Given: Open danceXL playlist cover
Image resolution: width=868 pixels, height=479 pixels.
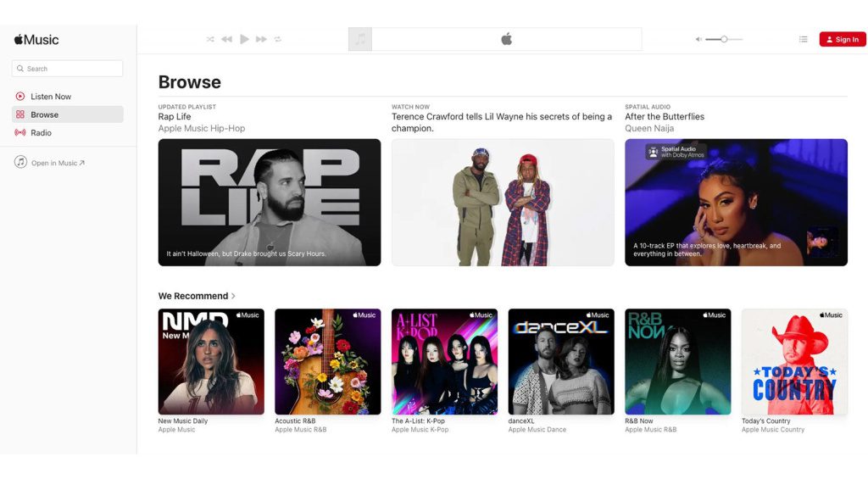Looking at the screenshot, I should [561, 362].
